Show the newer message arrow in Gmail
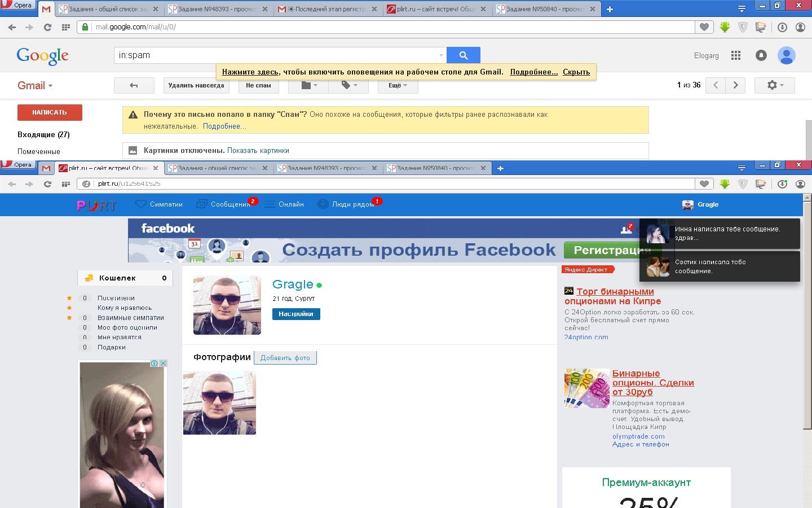This screenshot has height=508, width=812. click(x=716, y=85)
